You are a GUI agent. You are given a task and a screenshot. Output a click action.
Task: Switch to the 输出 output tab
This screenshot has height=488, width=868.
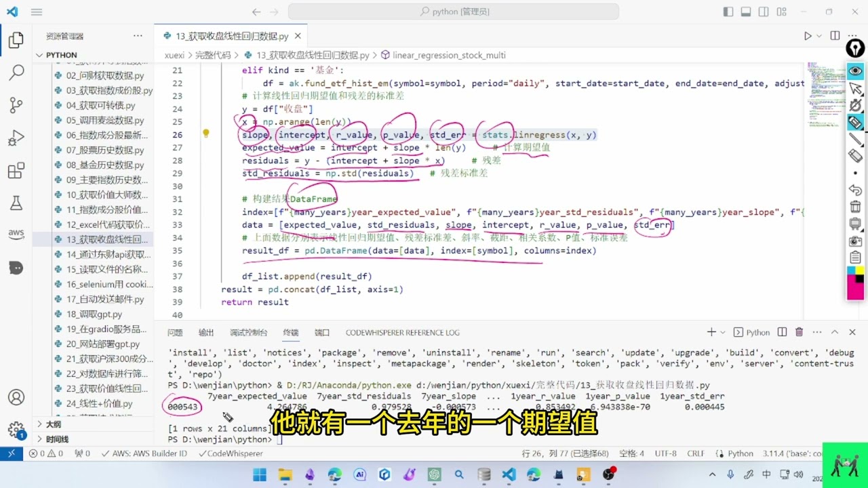206,333
